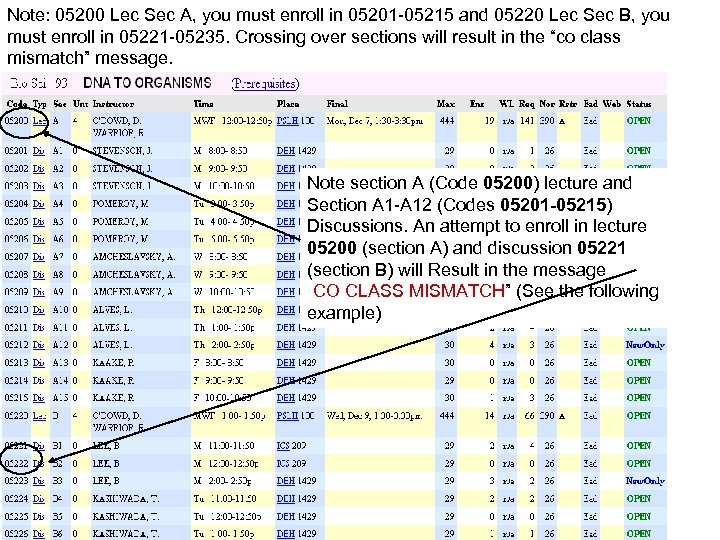
Task: Open the Dis link in row 05207
Action: (x=39, y=256)
